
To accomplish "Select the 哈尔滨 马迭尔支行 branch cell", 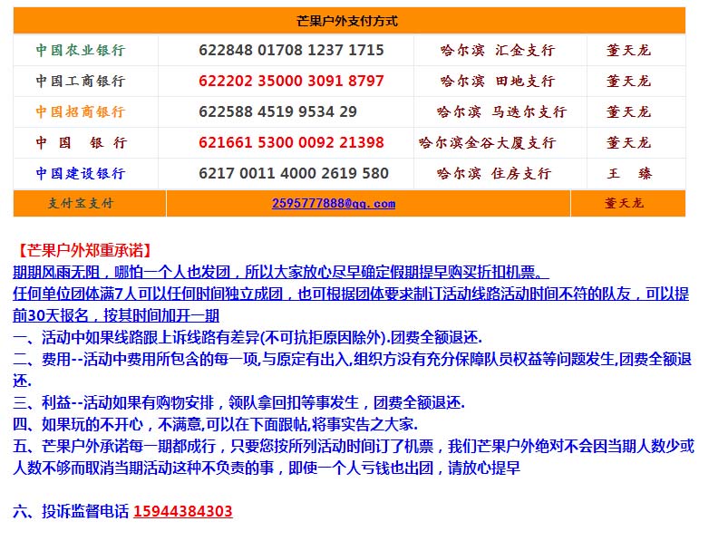I will click(501, 111).
